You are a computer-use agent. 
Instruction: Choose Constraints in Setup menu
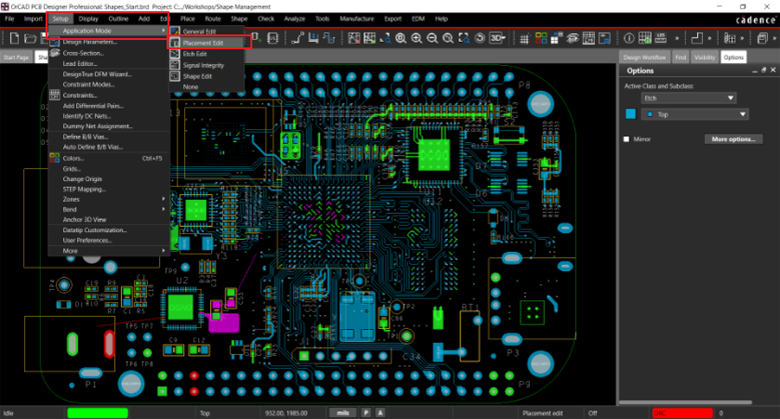pos(108,95)
